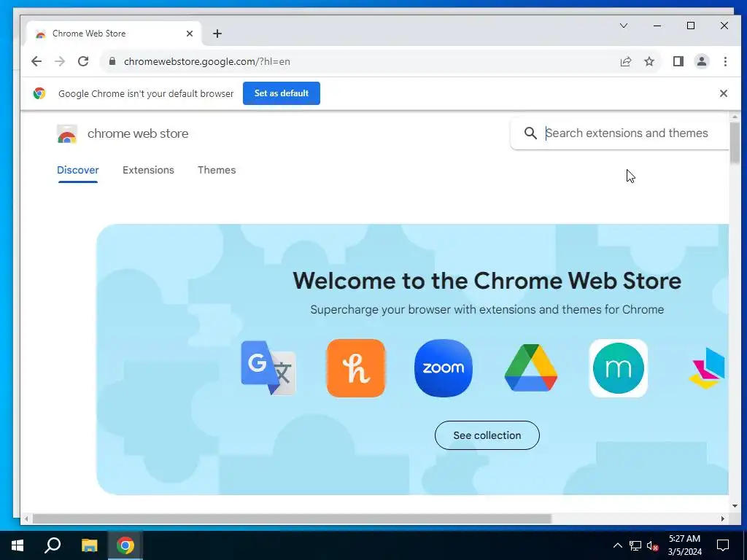This screenshot has width=747, height=560.
Task: Click the Chrome Web Store logo
Action: click(x=67, y=134)
